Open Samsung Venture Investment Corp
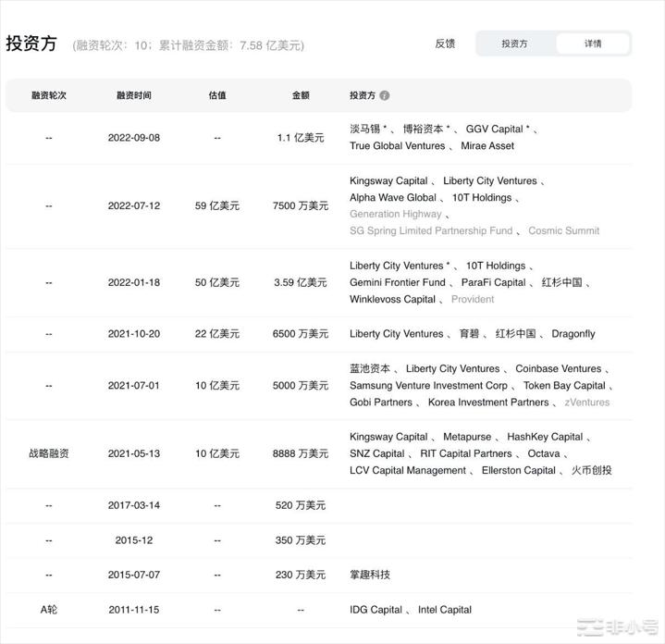665x644 pixels. coord(428,386)
